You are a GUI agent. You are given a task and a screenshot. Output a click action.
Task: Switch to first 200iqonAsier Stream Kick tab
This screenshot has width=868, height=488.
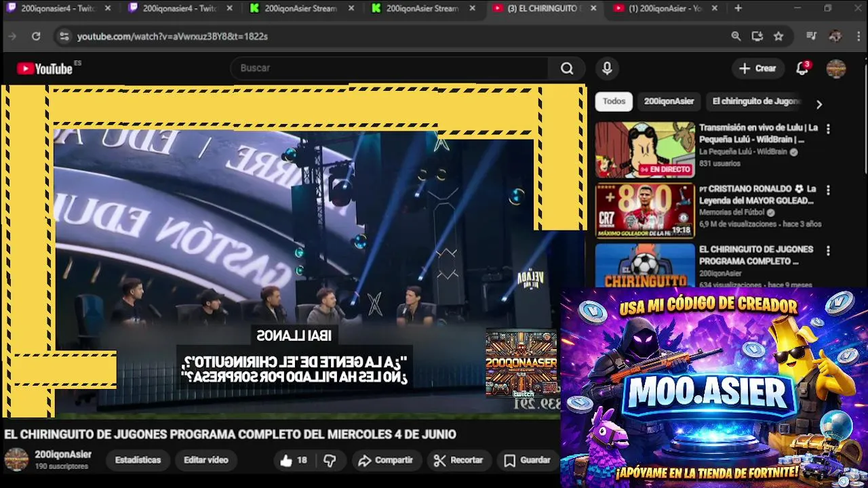click(301, 8)
